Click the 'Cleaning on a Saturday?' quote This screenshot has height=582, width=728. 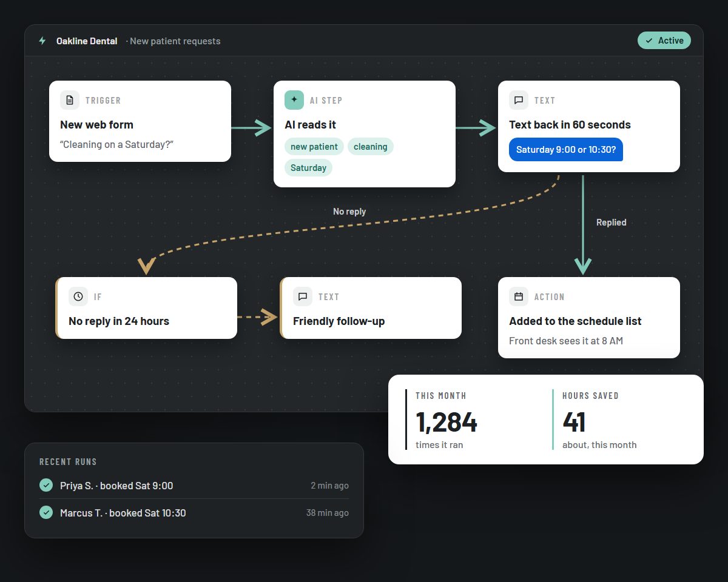point(117,144)
